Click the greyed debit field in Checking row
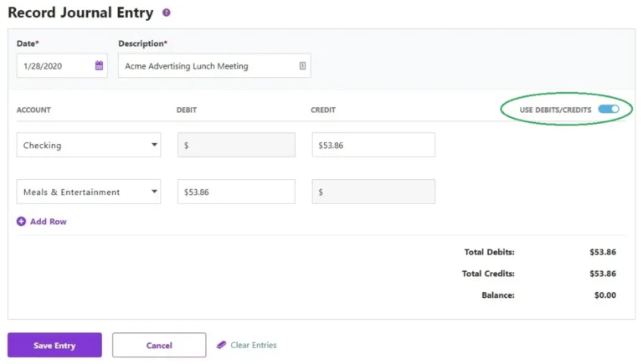 tap(236, 145)
